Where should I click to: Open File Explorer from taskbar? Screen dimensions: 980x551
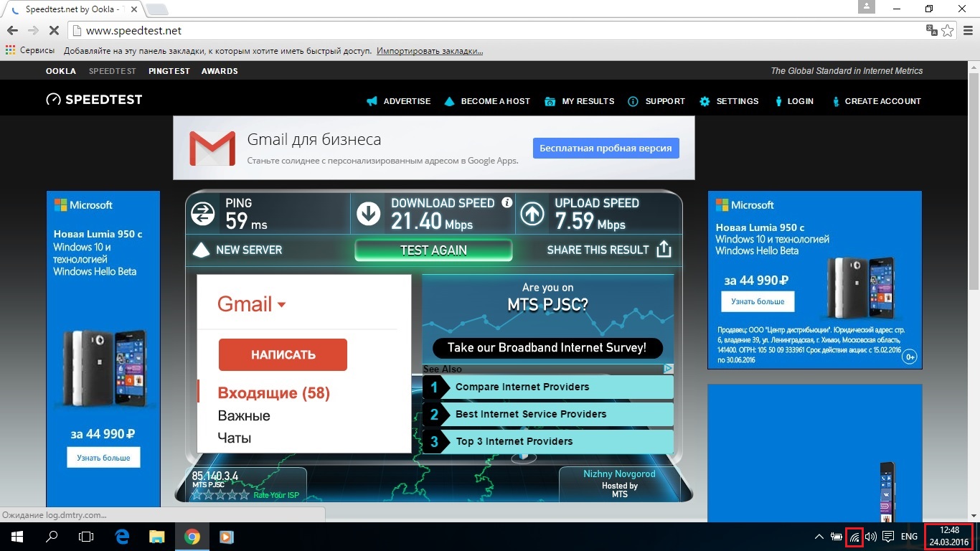click(x=156, y=536)
